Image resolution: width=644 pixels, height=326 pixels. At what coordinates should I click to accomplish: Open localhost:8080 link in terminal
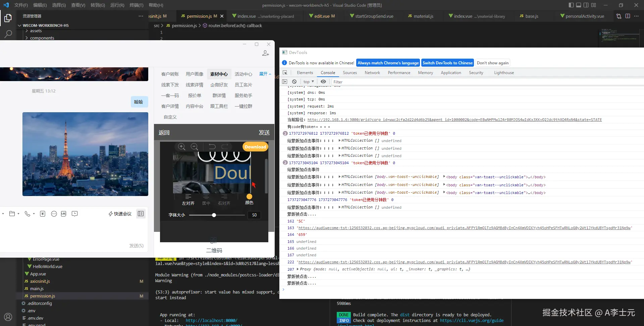coord(211,320)
